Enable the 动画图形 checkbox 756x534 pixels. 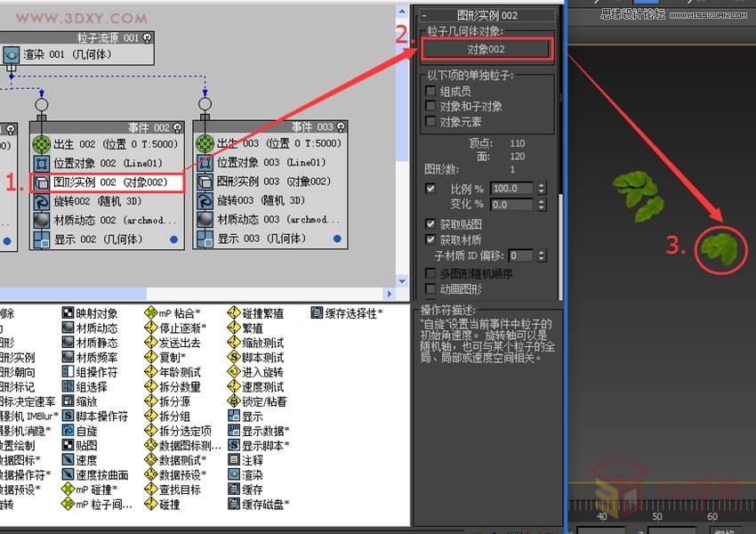[431, 289]
